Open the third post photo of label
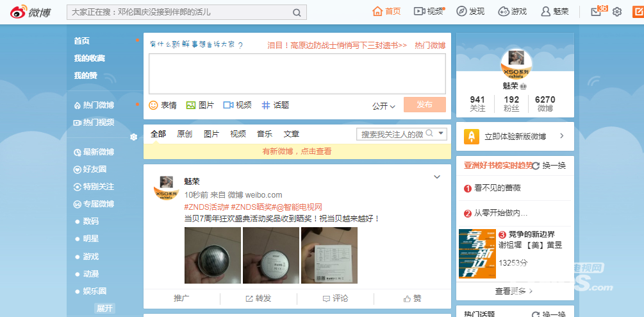 click(x=329, y=255)
